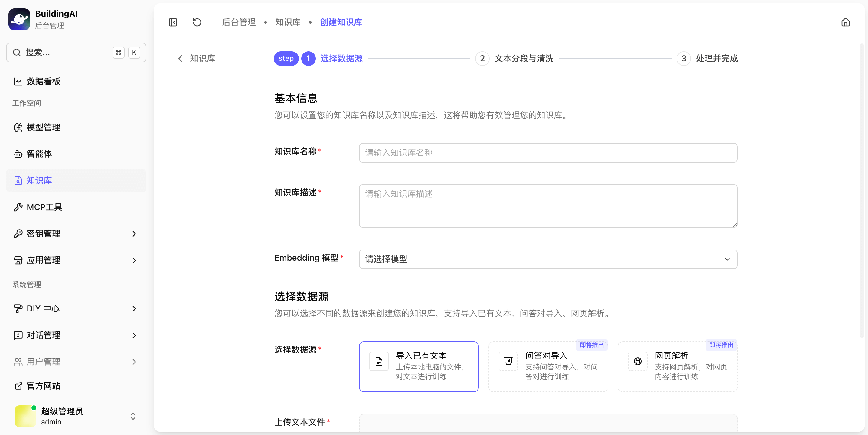Open the Embedding 模型 dropdown
This screenshot has height=435, width=868.
pyautogui.click(x=548, y=259)
